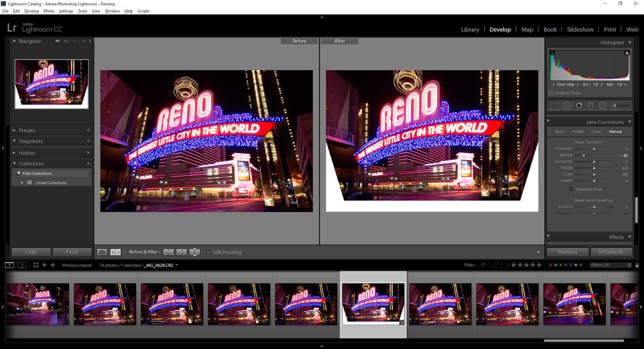Open filename _MG_0628.CR2 source dropdown
644x349 pixels.
[176, 265]
